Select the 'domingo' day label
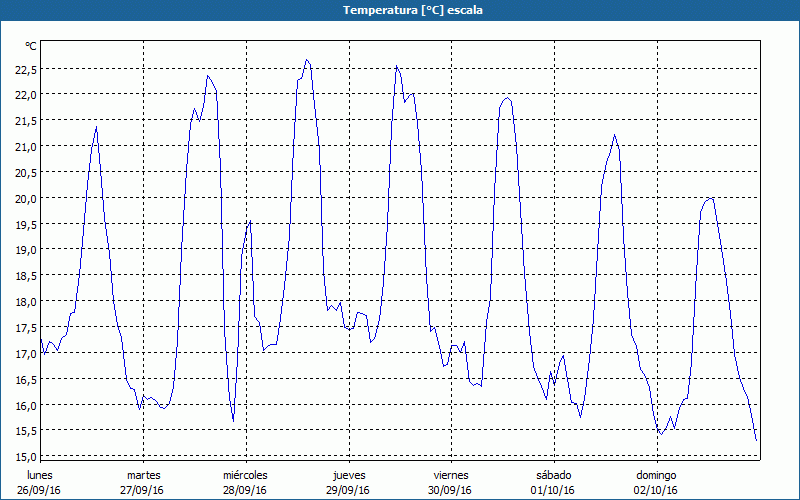800x500 pixels. coord(656,475)
